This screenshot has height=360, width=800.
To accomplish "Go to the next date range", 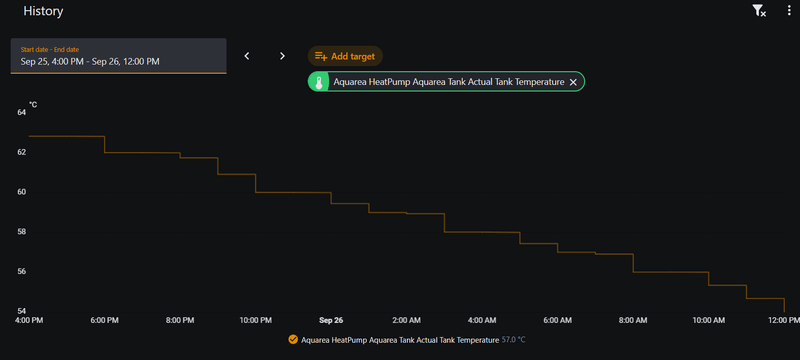I will coord(282,56).
